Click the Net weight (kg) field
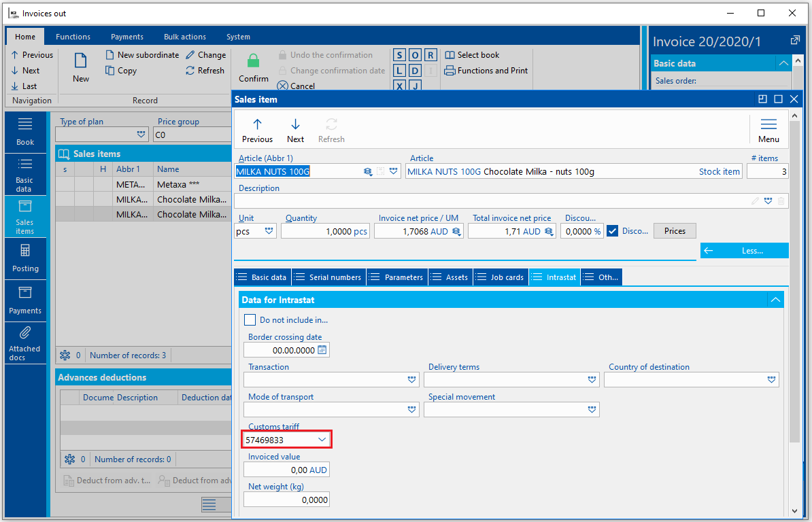812x522 pixels. point(286,500)
